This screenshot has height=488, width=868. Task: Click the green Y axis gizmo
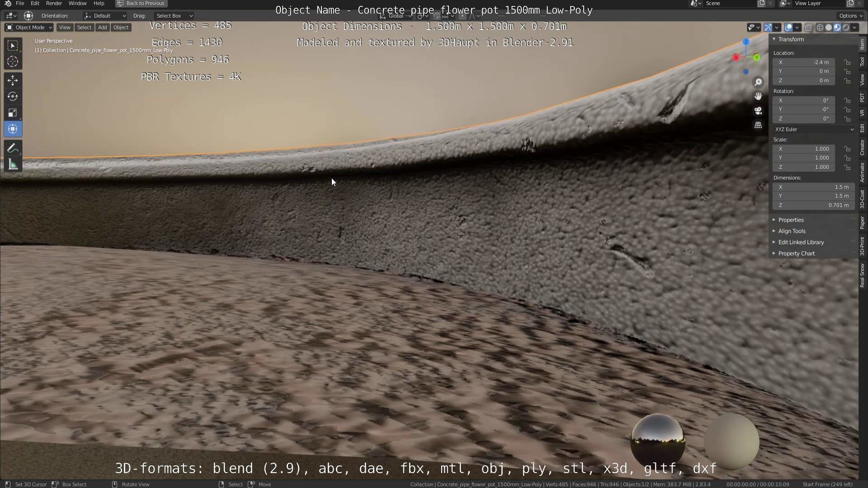click(x=756, y=57)
